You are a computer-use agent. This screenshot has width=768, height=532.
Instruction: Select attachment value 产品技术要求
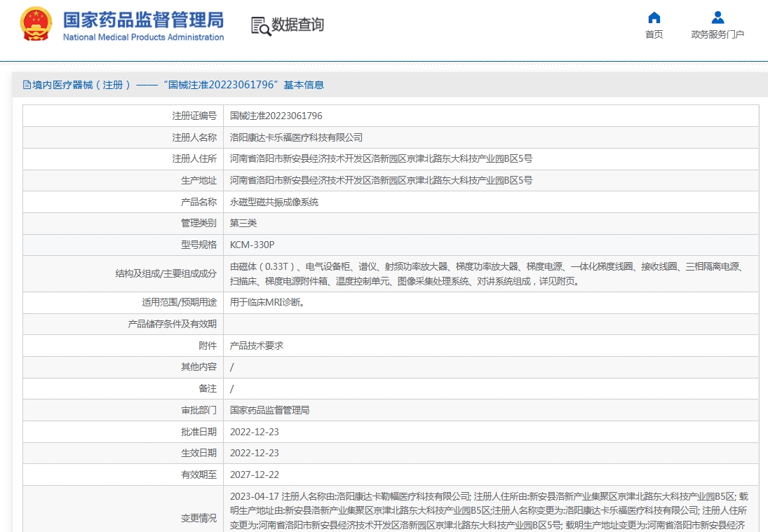257,346
